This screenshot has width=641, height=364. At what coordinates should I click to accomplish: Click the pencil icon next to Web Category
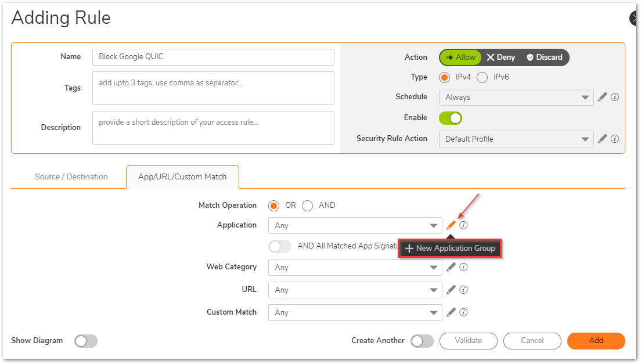coord(451,267)
